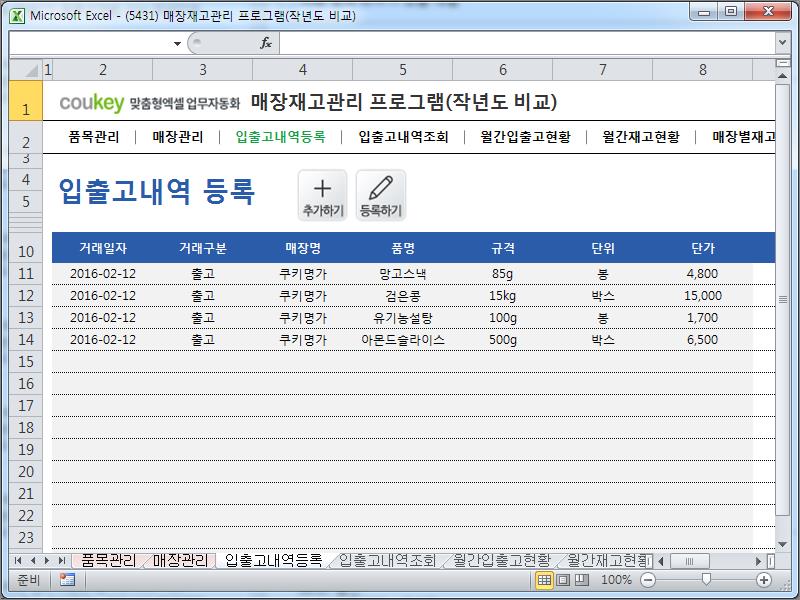800x600 pixels.
Task: Click the macro record icon in status bar
Action: pyautogui.click(x=67, y=580)
